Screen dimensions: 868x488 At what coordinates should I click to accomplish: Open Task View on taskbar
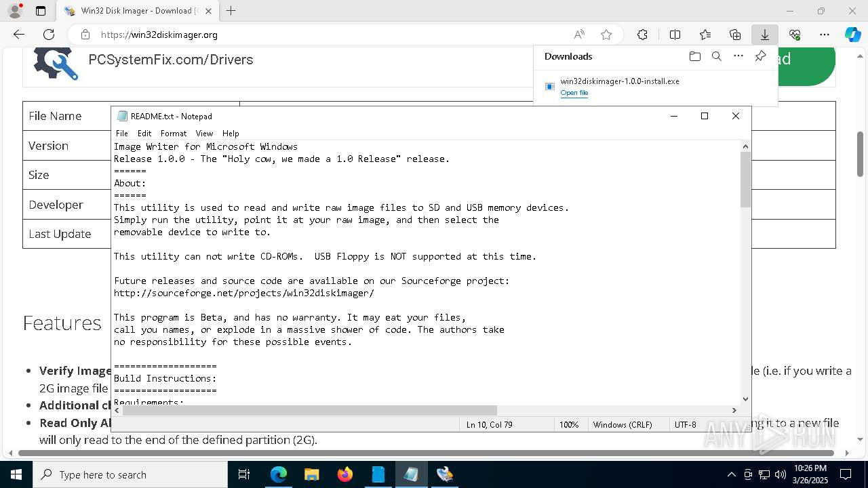pos(244,474)
